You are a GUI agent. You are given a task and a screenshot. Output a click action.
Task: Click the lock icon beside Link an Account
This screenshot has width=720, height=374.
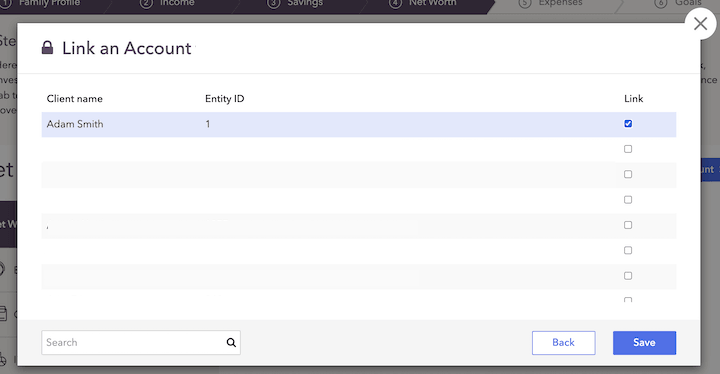47,47
